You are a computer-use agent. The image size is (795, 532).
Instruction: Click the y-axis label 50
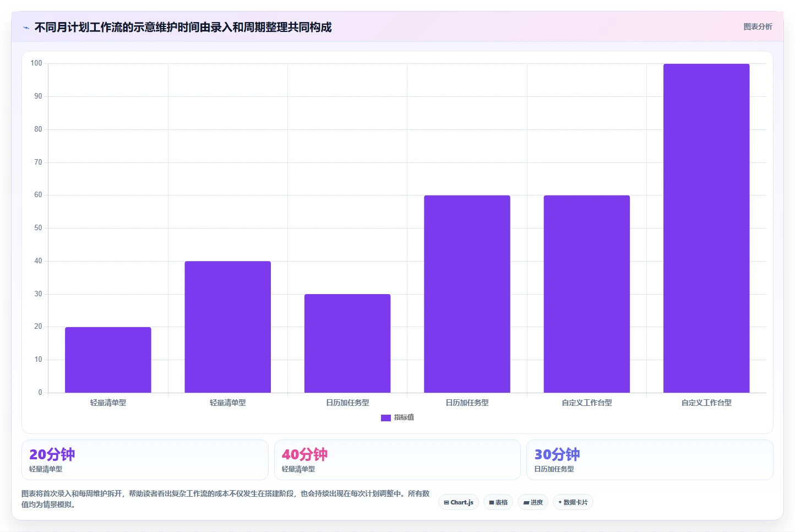38,228
